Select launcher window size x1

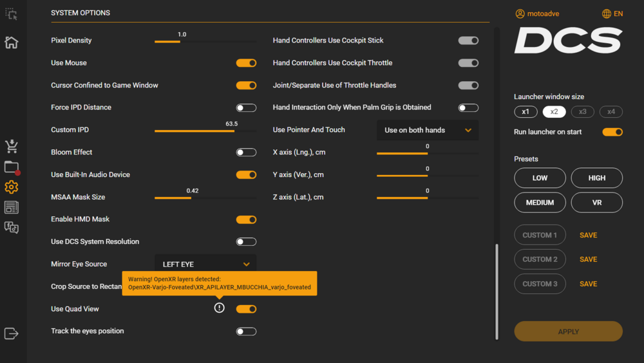[x=526, y=112]
